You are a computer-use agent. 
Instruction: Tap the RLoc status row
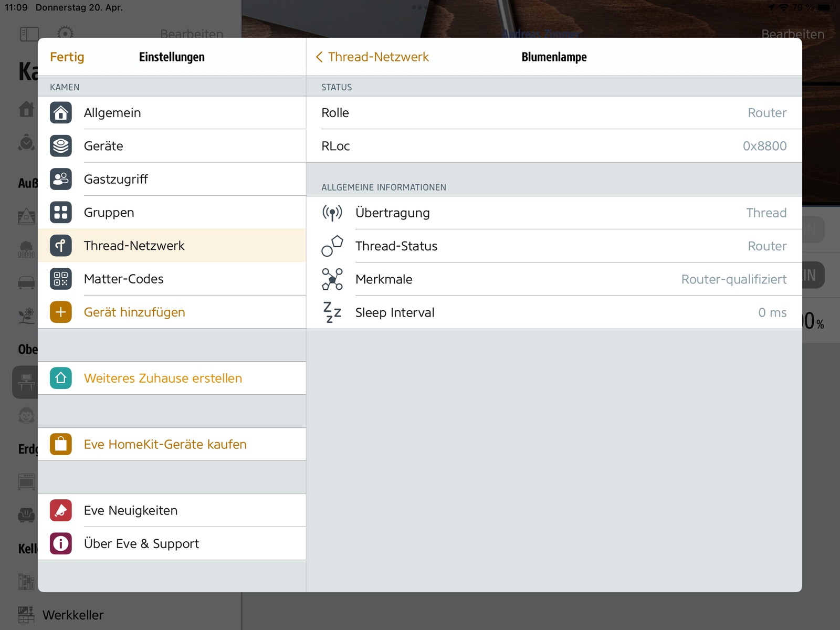coord(554,146)
